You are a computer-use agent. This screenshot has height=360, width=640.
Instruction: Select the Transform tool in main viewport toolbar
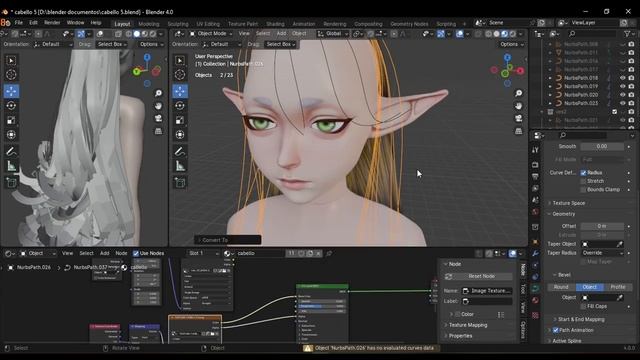[180, 135]
